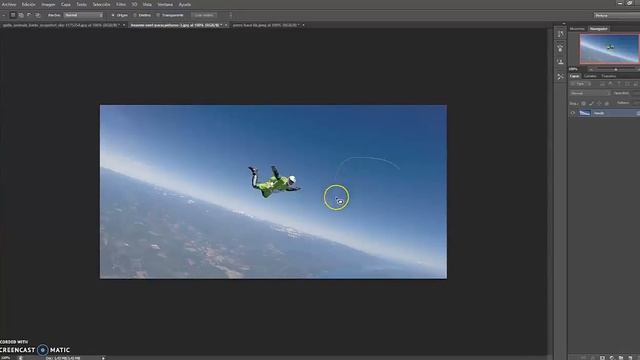Select the Subtract from selection icon
The image size is (640, 360).
pyautogui.click(x=29, y=15)
